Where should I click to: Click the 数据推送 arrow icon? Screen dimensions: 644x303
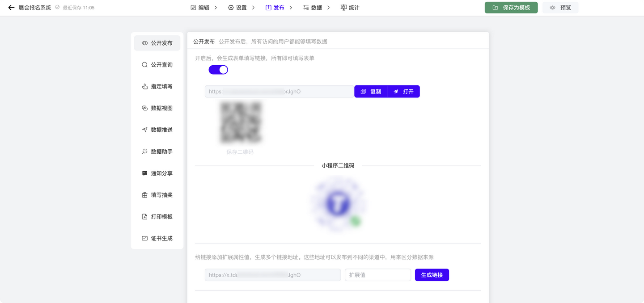144,130
